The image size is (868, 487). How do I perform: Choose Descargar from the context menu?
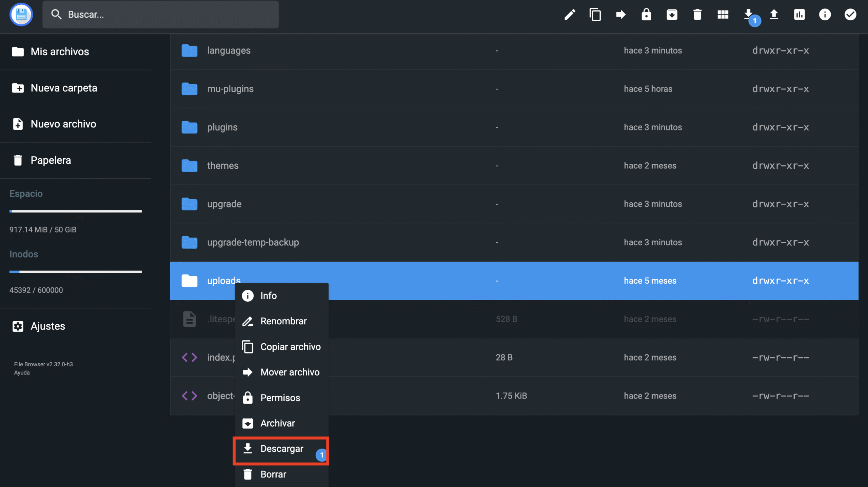click(281, 448)
